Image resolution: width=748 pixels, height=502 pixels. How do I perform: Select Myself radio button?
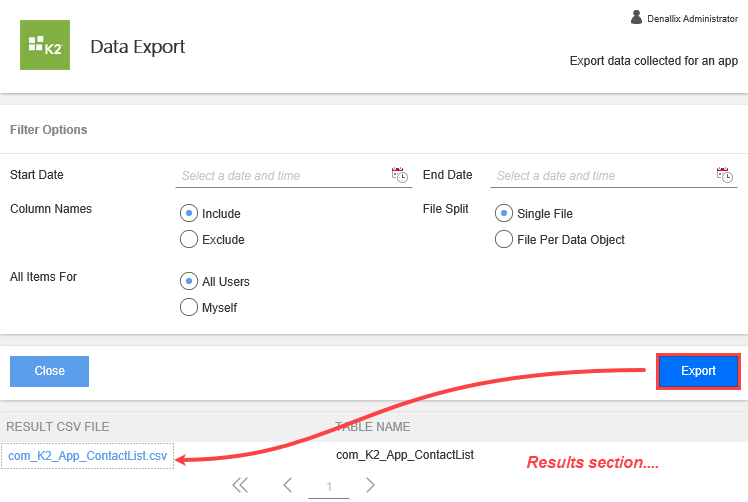point(189,307)
